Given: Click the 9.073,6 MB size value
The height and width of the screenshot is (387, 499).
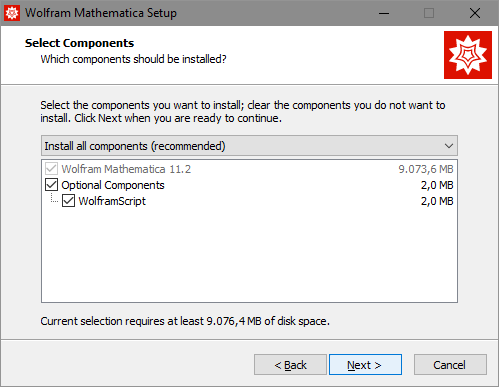Looking at the screenshot, I should pyautogui.click(x=426, y=169).
